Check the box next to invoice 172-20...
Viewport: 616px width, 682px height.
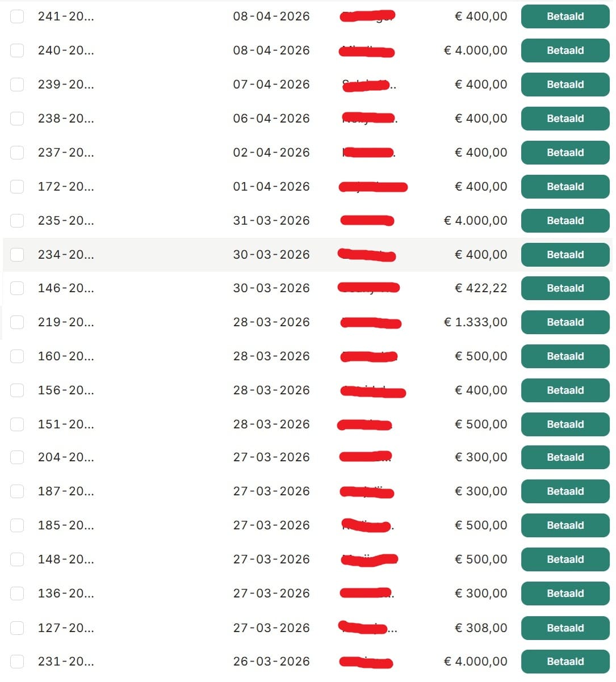(x=17, y=187)
